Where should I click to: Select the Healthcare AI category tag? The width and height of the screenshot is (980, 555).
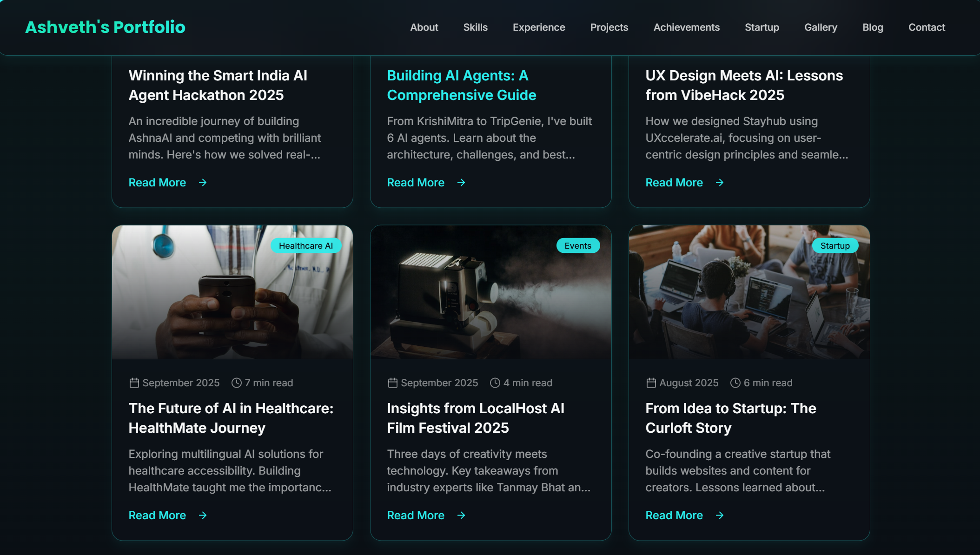click(306, 246)
